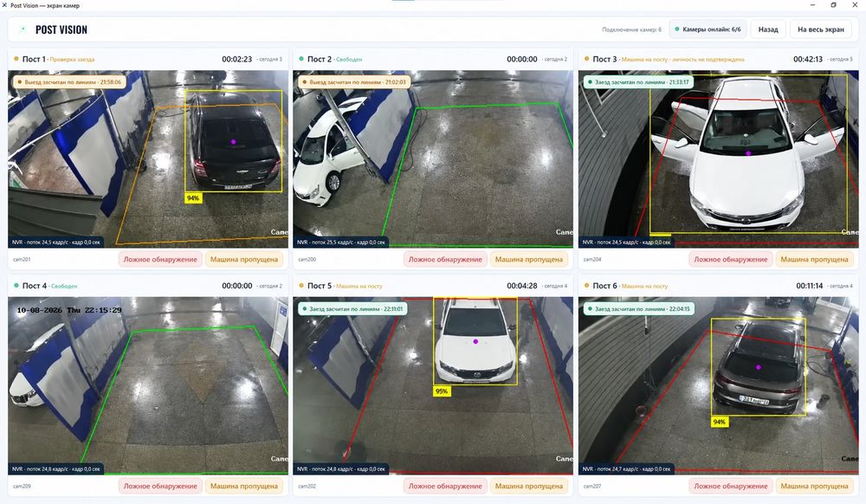Click the status dot beside Пост 3
Screen dimensions: 866x504
point(586,59)
